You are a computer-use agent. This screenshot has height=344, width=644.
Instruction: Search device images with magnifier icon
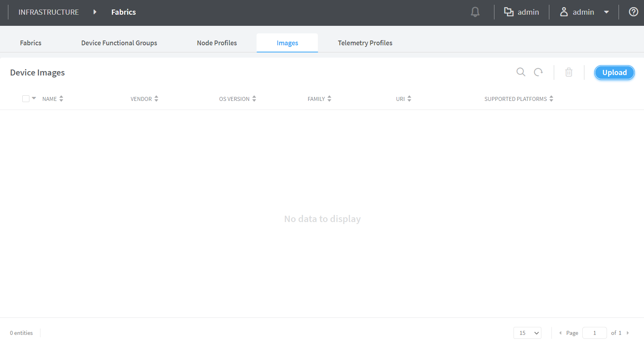521,72
